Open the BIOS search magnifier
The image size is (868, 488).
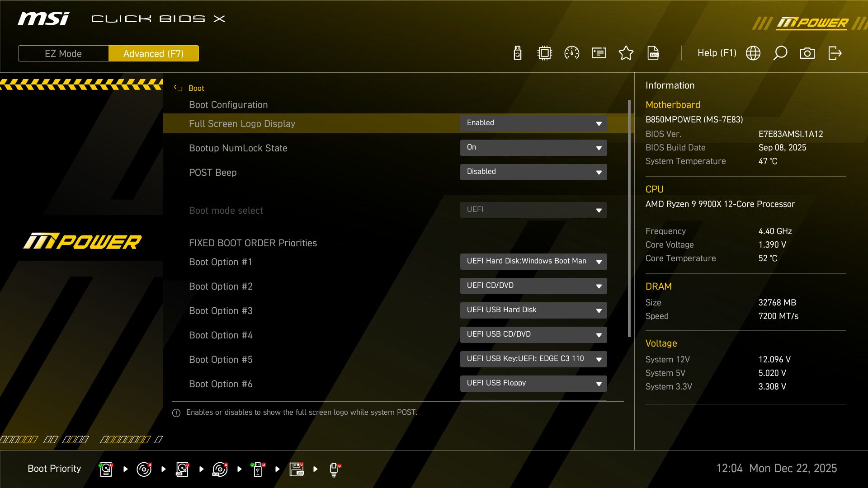pyautogui.click(x=780, y=53)
